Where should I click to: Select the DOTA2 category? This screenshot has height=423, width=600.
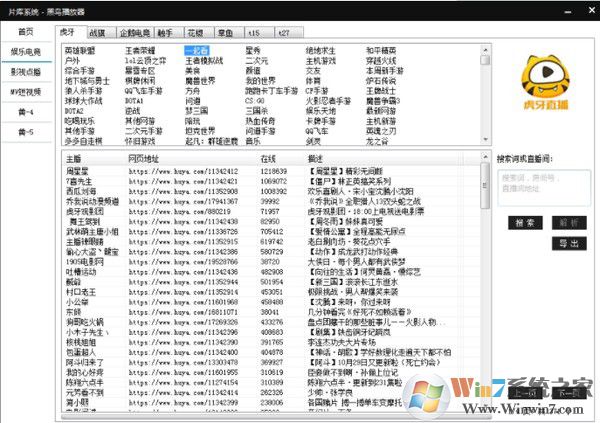74,111
